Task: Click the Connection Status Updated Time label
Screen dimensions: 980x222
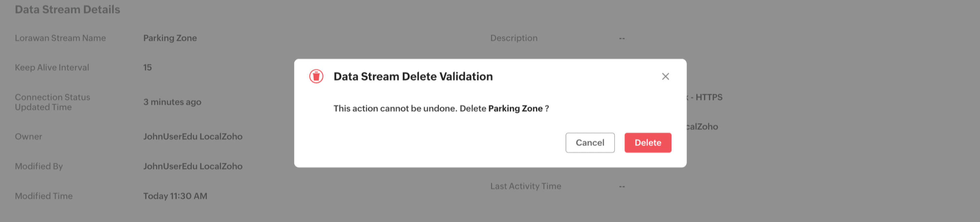Action: 52,102
